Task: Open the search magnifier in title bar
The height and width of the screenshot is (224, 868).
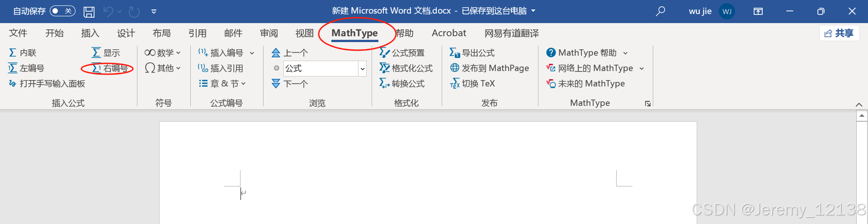Action: 660,11
